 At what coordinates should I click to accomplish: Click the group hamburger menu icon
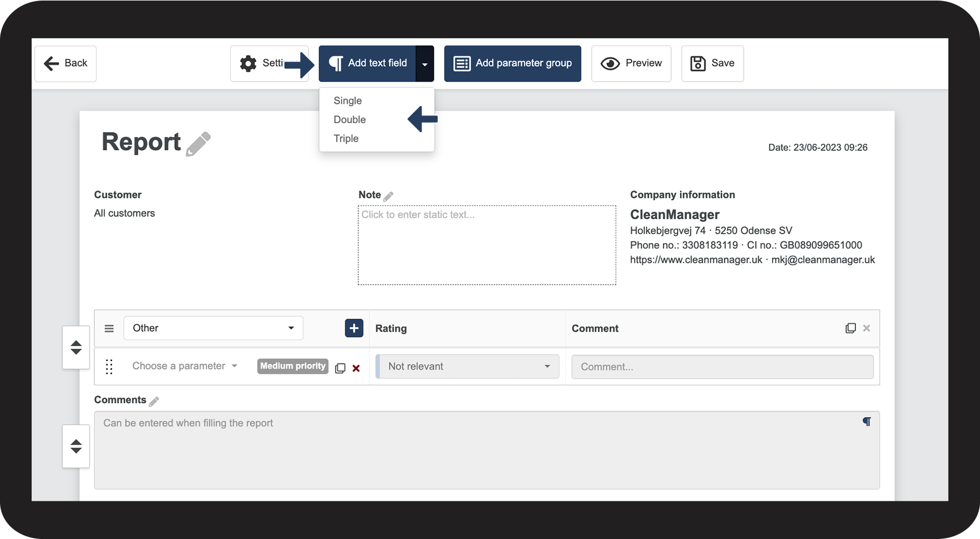(x=109, y=329)
